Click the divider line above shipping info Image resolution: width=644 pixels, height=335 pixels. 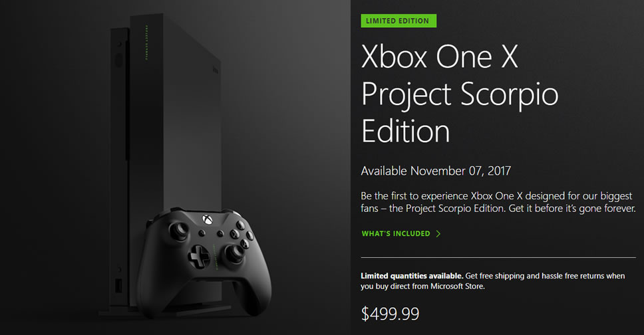click(498, 257)
